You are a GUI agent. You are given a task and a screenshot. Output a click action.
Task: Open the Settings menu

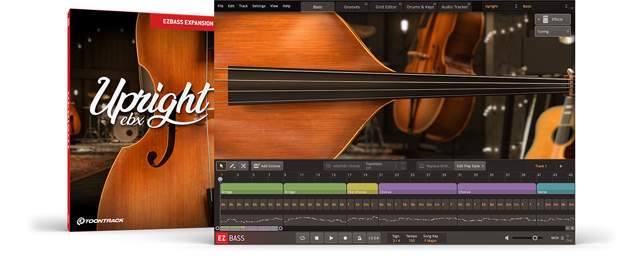259,6
